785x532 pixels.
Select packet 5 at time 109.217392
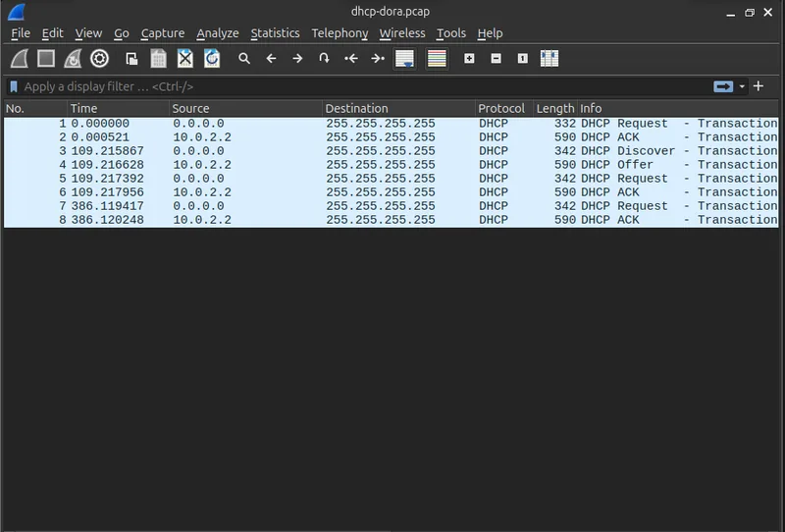391,179
